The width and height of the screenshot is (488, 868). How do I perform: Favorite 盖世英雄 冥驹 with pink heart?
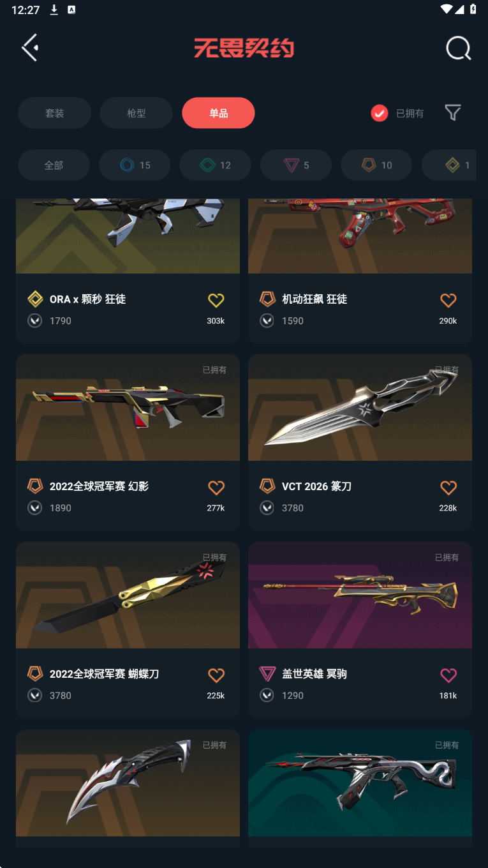(448, 675)
